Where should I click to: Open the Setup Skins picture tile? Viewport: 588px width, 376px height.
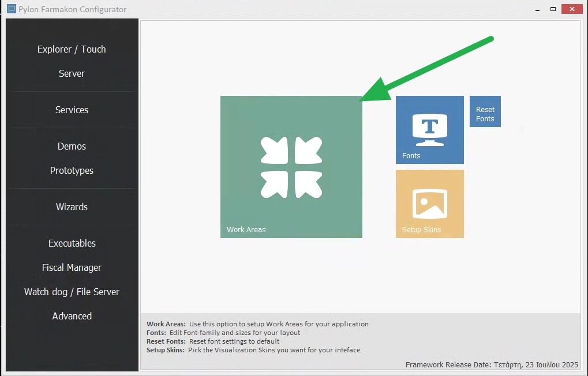[429, 204]
